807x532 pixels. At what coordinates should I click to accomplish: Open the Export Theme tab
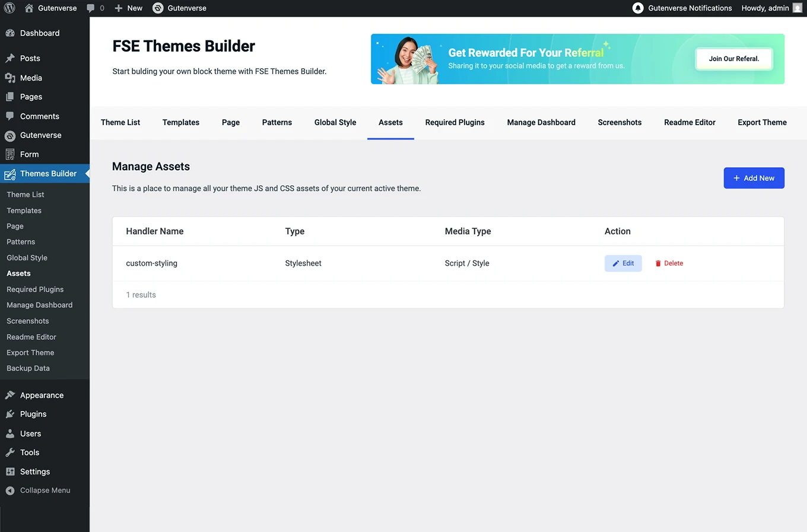[x=762, y=122]
